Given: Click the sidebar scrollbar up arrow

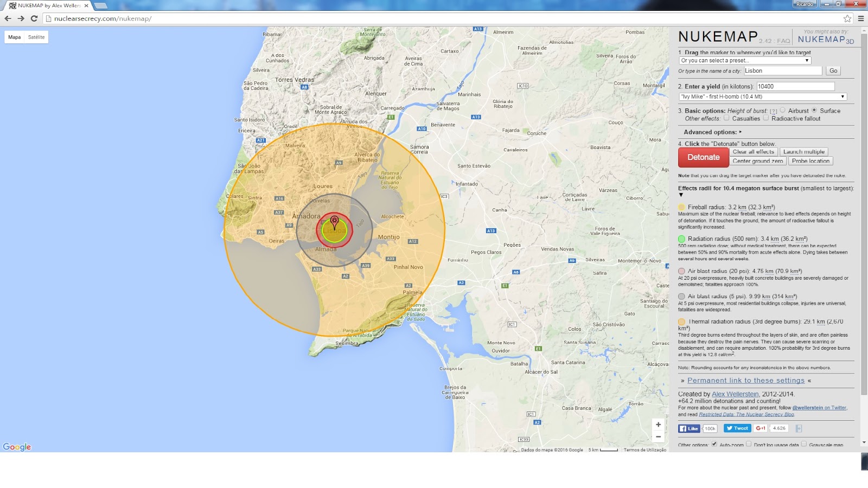Looking at the screenshot, I should pyautogui.click(x=864, y=31).
